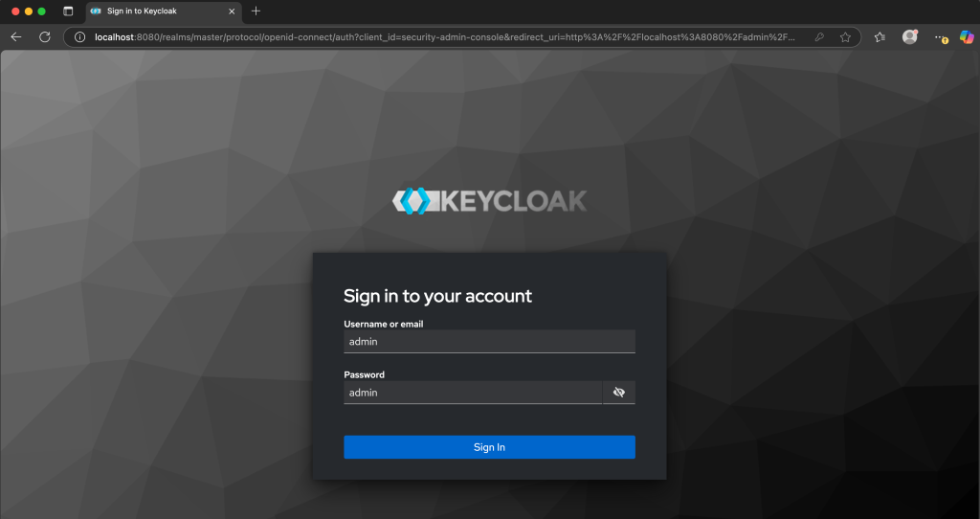Viewport: 980px width, 519px height.
Task: Launch Copilot from the browser toolbar
Action: point(966,37)
